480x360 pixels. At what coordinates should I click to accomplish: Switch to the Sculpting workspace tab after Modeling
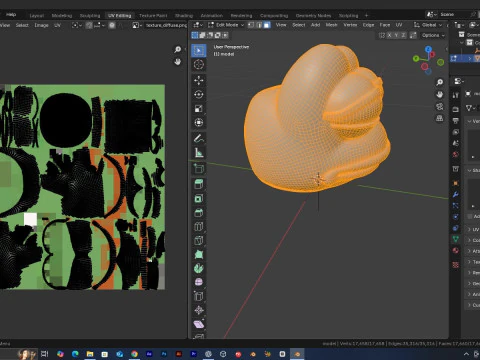coord(90,16)
